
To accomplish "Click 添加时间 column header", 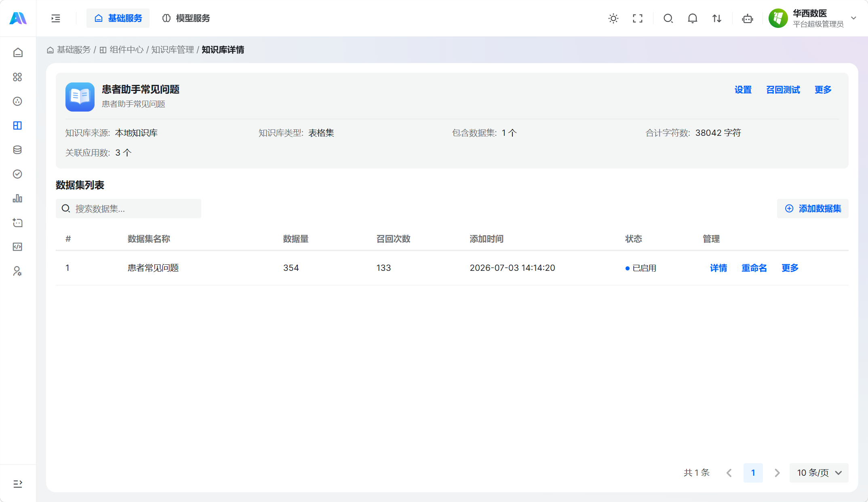I will (487, 239).
